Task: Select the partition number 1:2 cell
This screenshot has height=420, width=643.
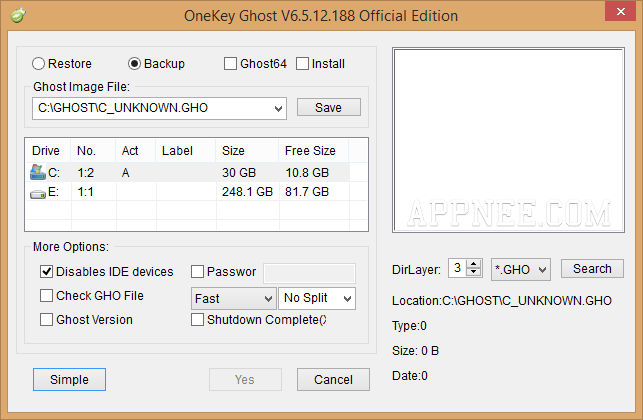Action: (86, 173)
